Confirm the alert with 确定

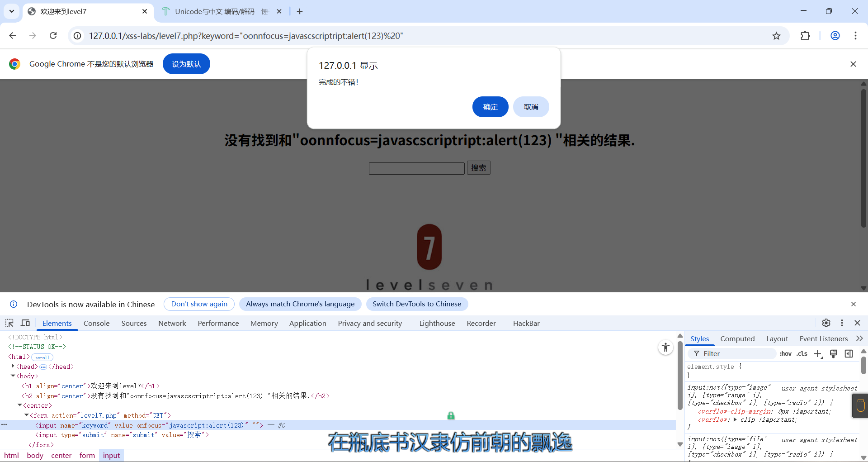(491, 107)
